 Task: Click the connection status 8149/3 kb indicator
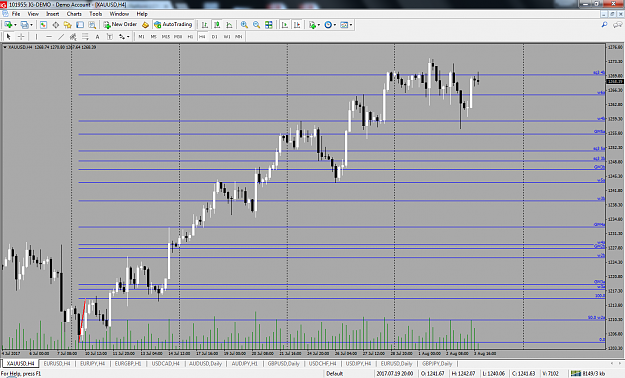pos(588,374)
